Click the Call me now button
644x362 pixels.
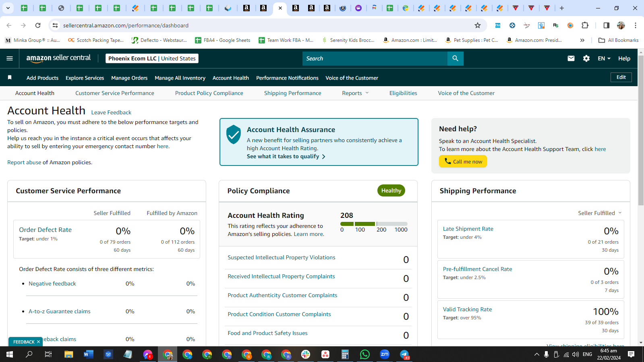pos(463,161)
